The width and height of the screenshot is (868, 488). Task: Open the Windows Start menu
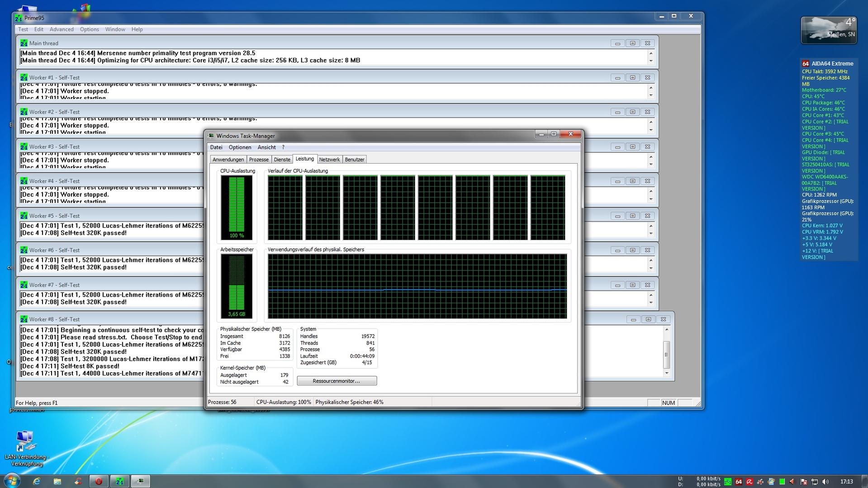[12, 481]
